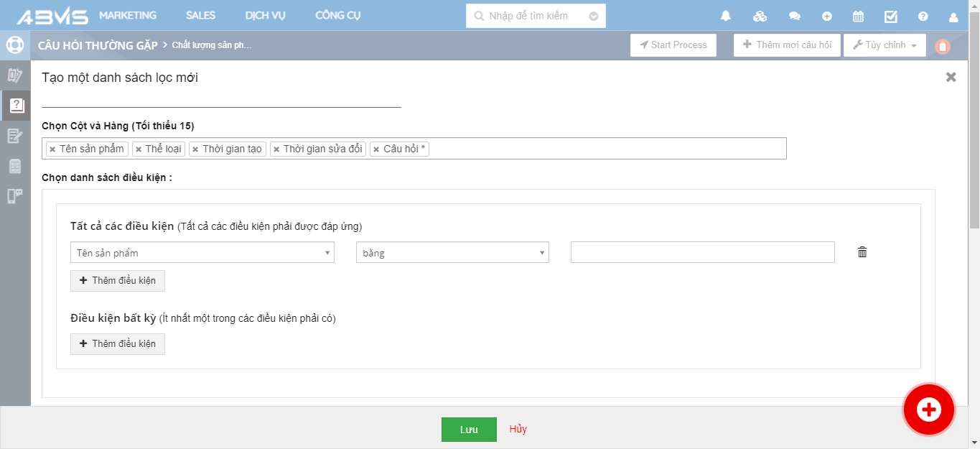Click the green 'Lưu' button
The width and height of the screenshot is (980, 449).
click(x=469, y=430)
